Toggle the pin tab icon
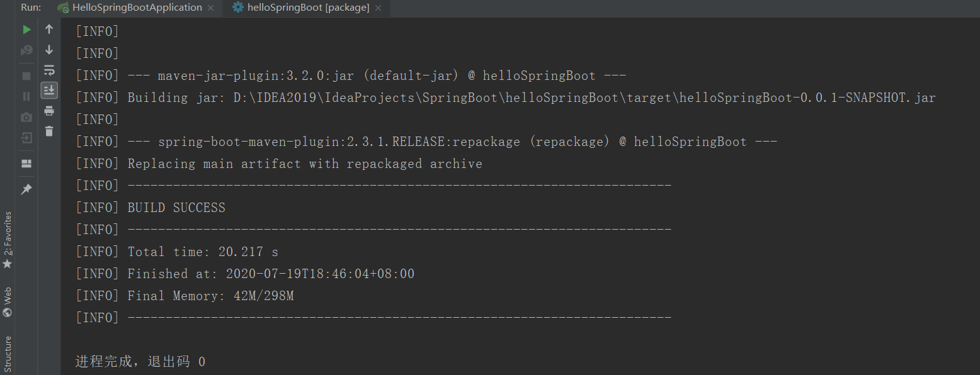Image resolution: width=980 pixels, height=375 pixels. pyautogui.click(x=26, y=189)
